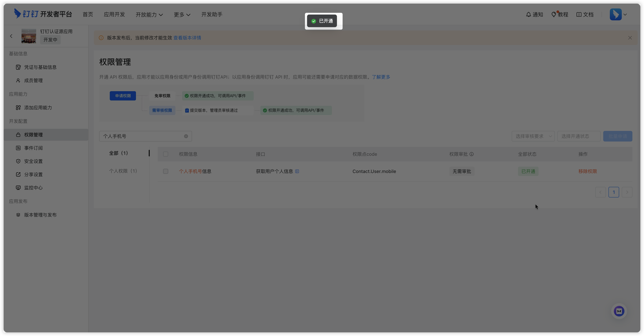Viewport: 644px width, 336px height.
Task: Open the notification bell icon
Action: 528,14
